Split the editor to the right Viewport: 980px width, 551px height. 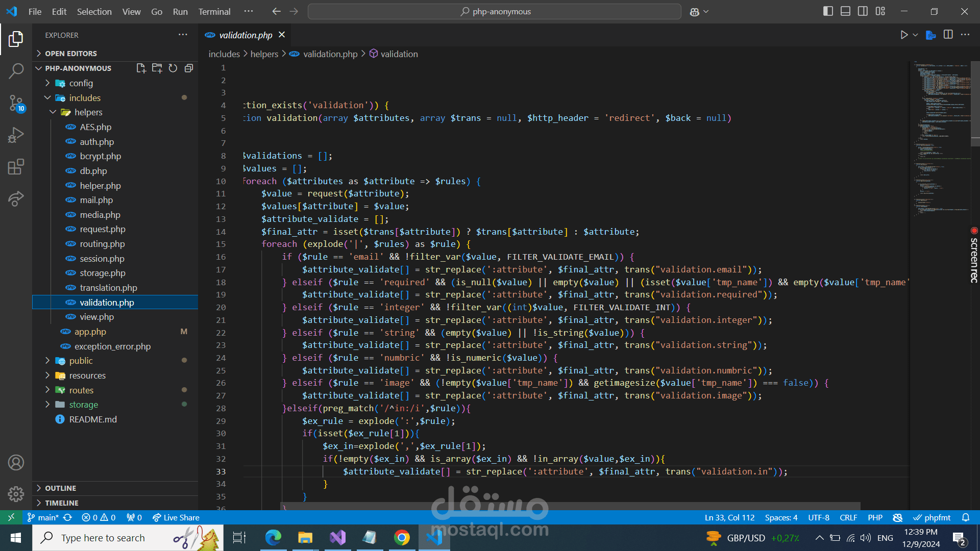tap(948, 35)
